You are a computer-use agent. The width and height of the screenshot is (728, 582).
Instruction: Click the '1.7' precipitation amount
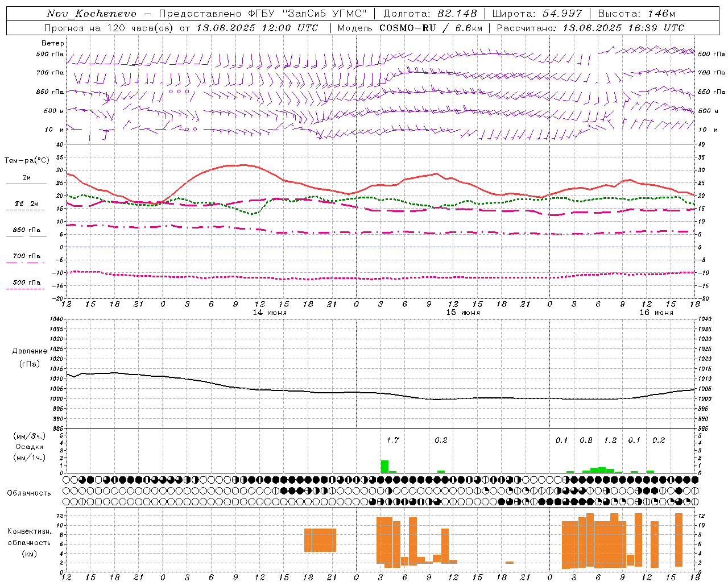tap(392, 440)
